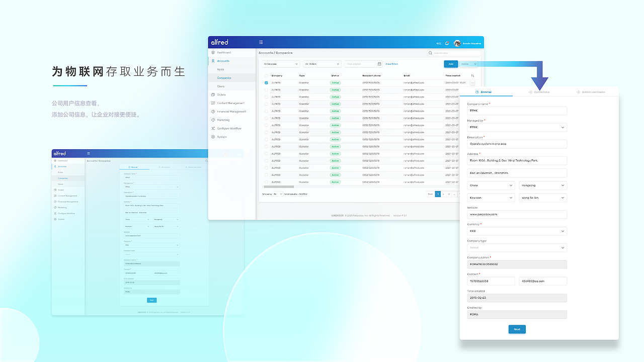Image resolution: width=644 pixels, height=362 pixels.
Task: Open the three-dot row menu for the first ALFRED row
Action: pyautogui.click(x=472, y=83)
